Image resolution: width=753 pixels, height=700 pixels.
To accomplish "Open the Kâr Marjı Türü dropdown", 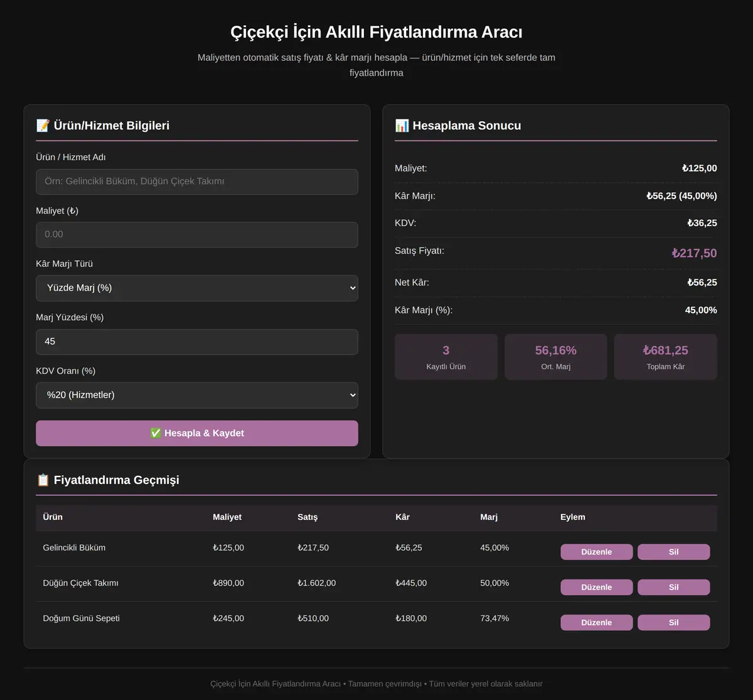I will pyautogui.click(x=197, y=288).
